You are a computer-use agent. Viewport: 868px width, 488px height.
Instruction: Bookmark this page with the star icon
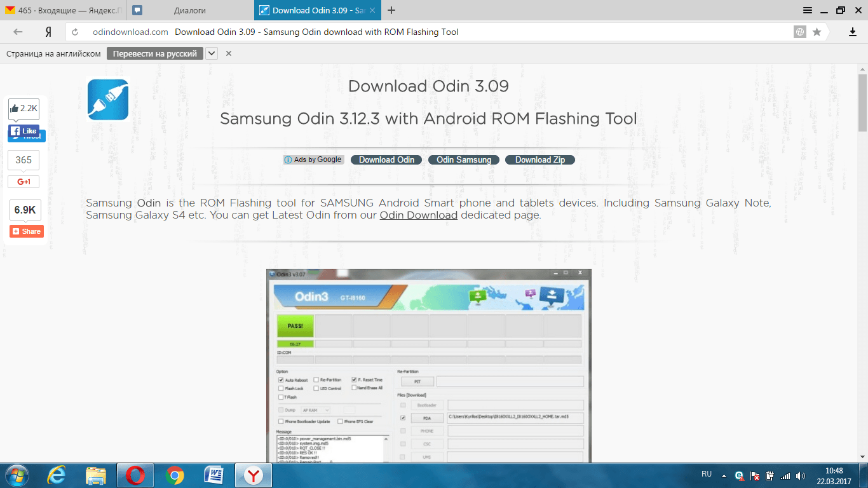pos(817,32)
